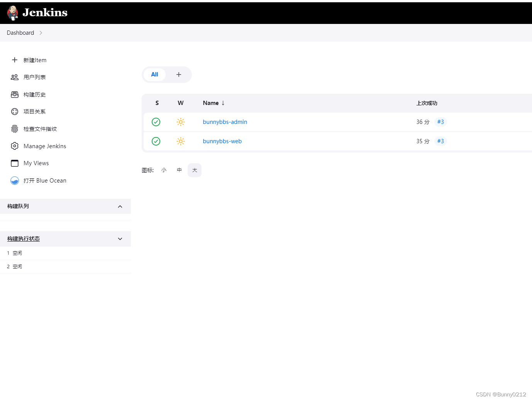Open the 新建Item link
Image resolution: width=532 pixels, height=401 pixels.
(x=35, y=60)
